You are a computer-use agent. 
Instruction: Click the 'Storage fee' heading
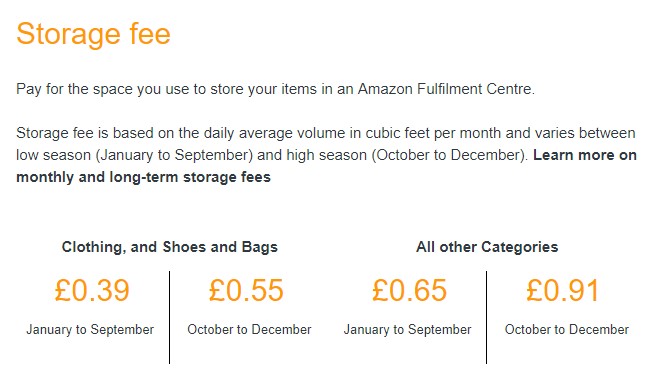click(93, 34)
